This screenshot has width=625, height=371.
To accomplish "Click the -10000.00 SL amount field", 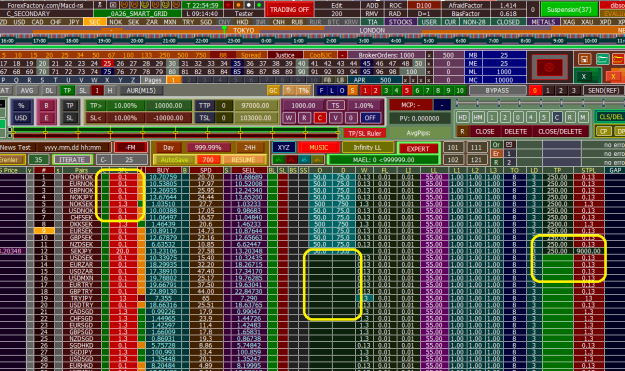I will coord(168,118).
